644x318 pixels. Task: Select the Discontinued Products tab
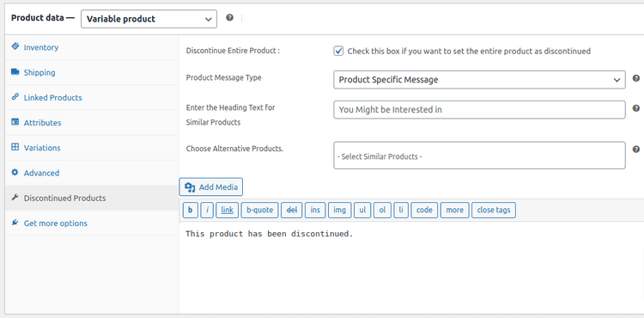coord(92,198)
